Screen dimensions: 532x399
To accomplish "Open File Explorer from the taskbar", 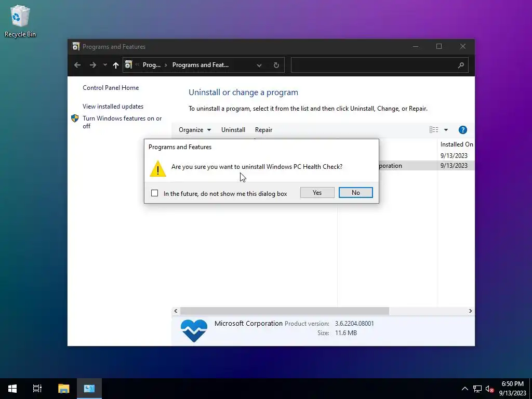I will coord(63,389).
